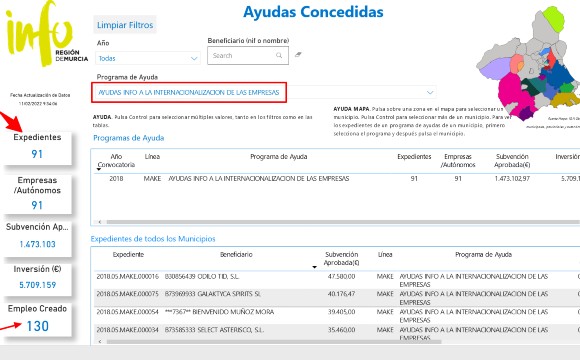Click the magenta municipality on the map

coord(512,92)
